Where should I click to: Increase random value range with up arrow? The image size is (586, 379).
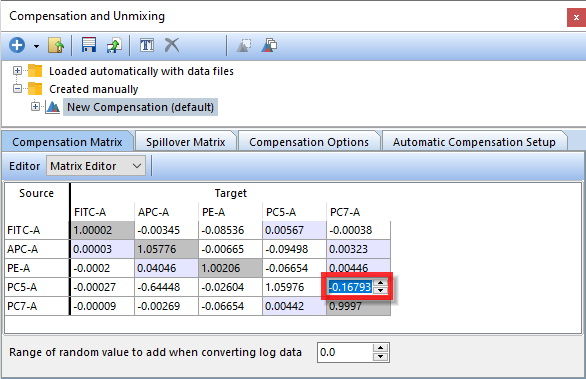(x=380, y=348)
